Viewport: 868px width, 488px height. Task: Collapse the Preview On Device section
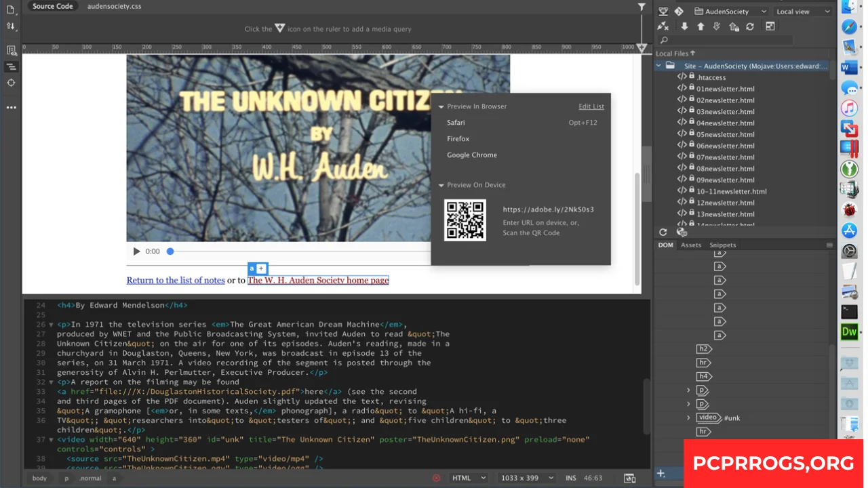coord(441,185)
